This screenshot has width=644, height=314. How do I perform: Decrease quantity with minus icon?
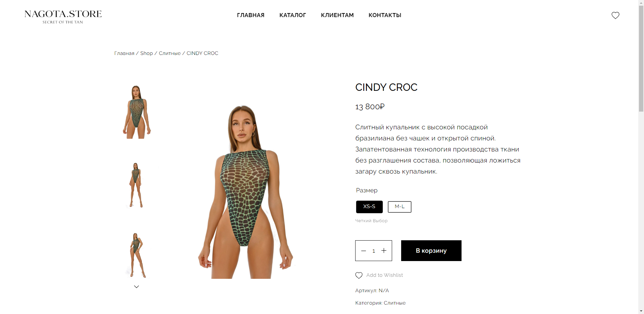(x=364, y=251)
